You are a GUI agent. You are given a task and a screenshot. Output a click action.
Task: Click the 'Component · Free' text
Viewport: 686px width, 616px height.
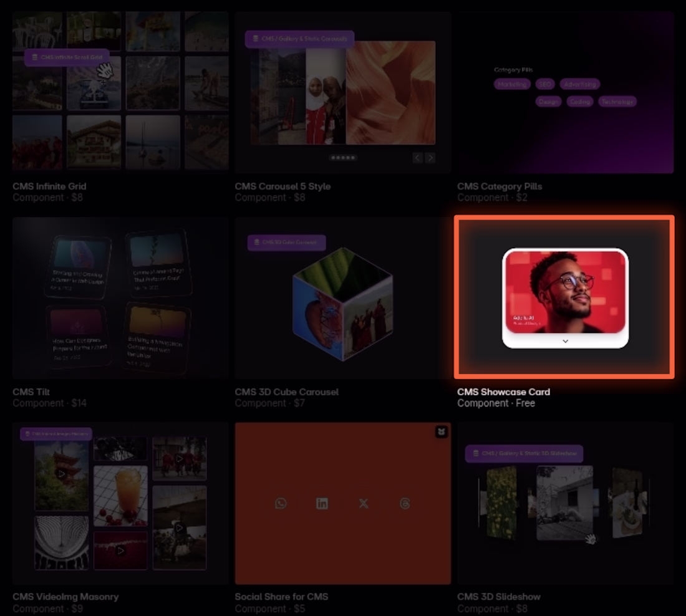tap(496, 403)
